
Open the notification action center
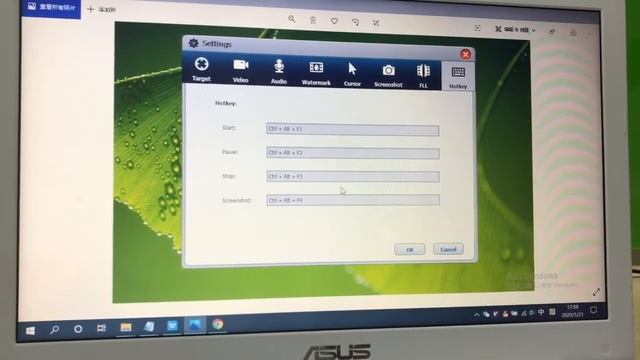pyautogui.click(x=593, y=310)
